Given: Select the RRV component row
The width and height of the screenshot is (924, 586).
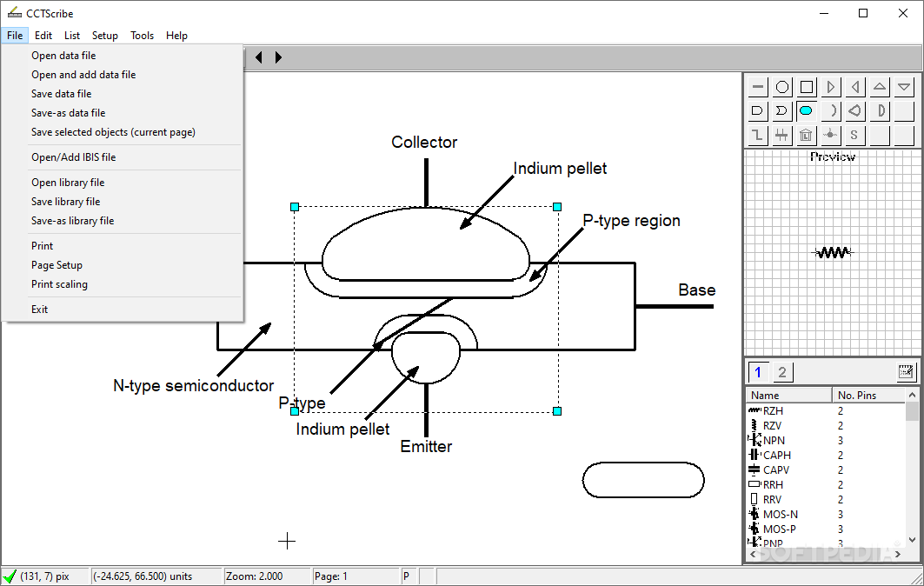Looking at the screenshot, I should pyautogui.click(x=826, y=499).
